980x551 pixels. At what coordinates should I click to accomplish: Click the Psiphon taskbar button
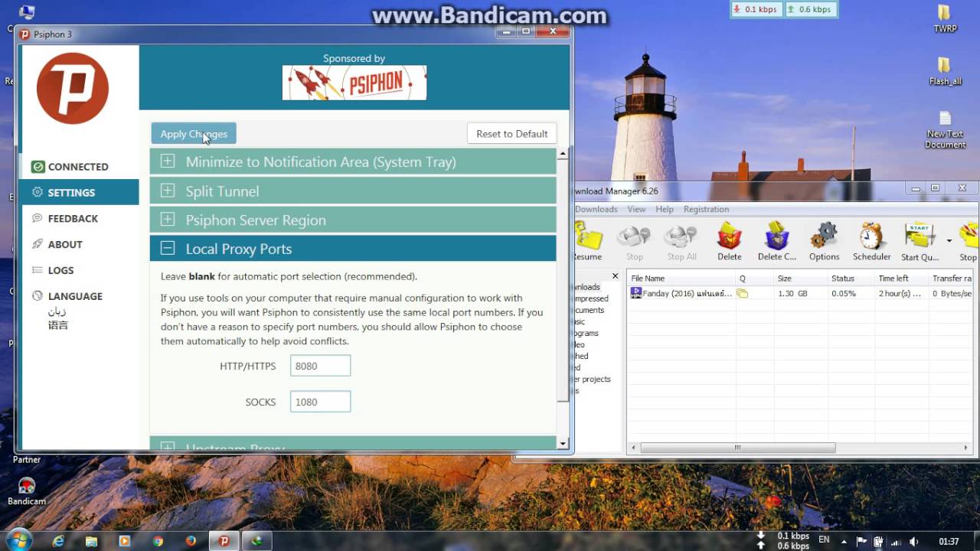224,541
